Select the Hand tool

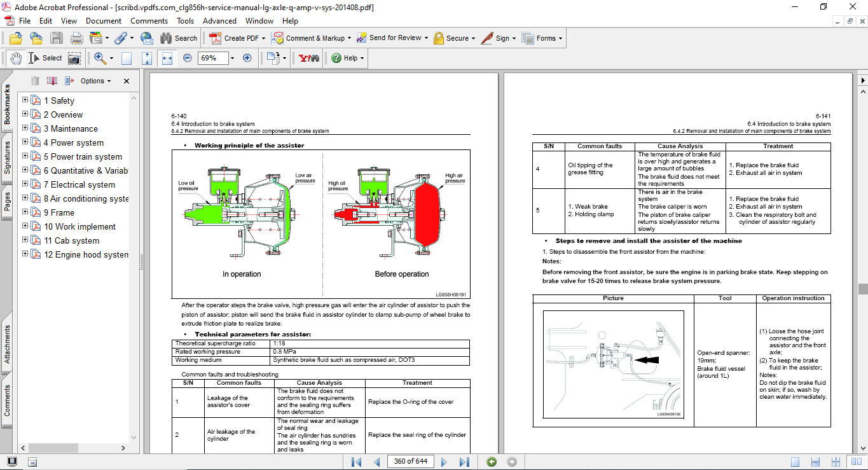pos(16,58)
